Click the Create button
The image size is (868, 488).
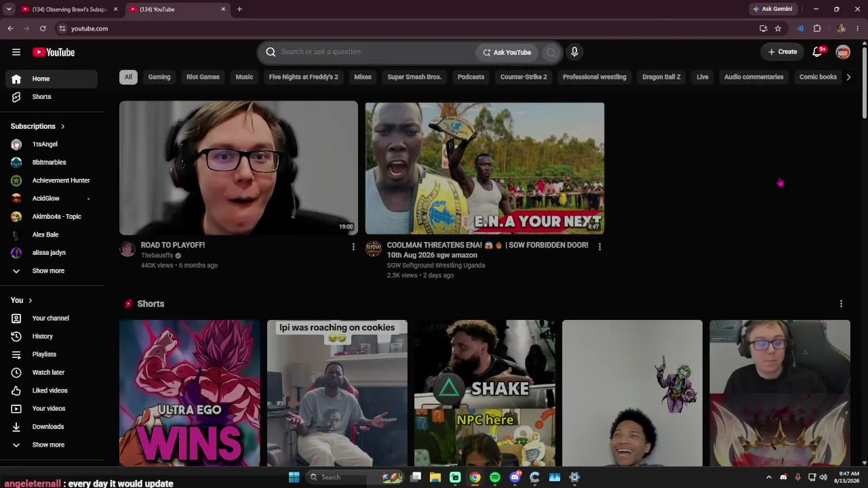point(783,52)
